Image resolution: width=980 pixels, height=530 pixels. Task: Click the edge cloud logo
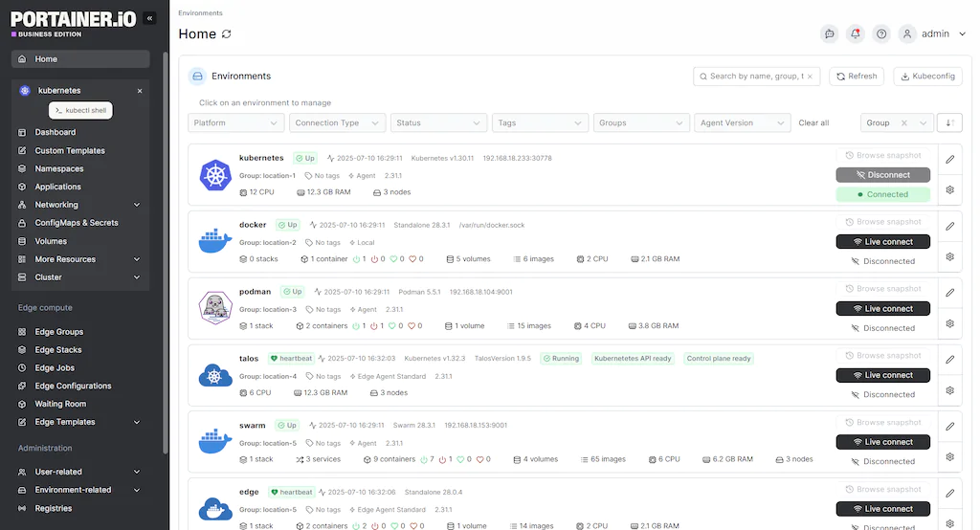tap(215, 509)
